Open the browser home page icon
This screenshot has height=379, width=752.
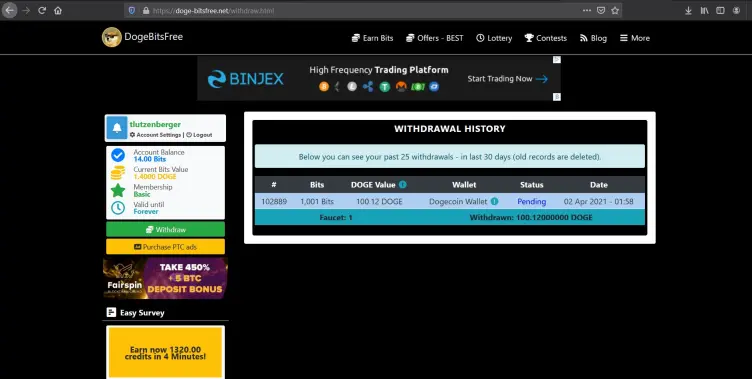[x=58, y=10]
